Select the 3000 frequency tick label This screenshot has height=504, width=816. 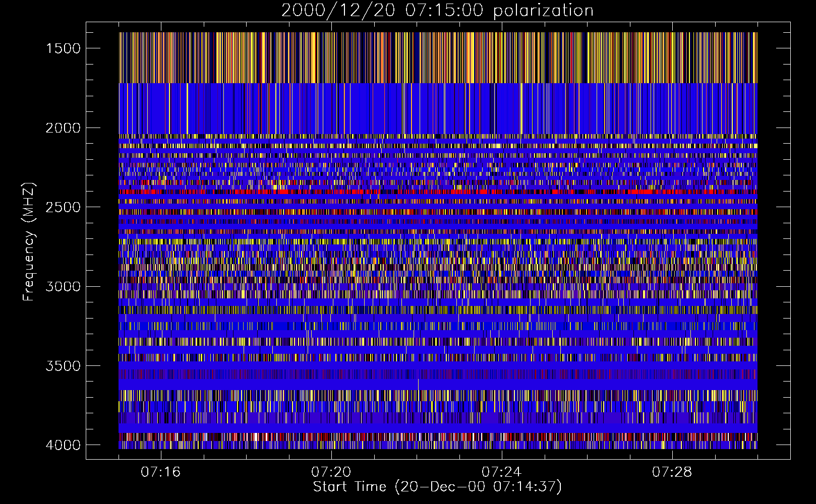(x=63, y=286)
